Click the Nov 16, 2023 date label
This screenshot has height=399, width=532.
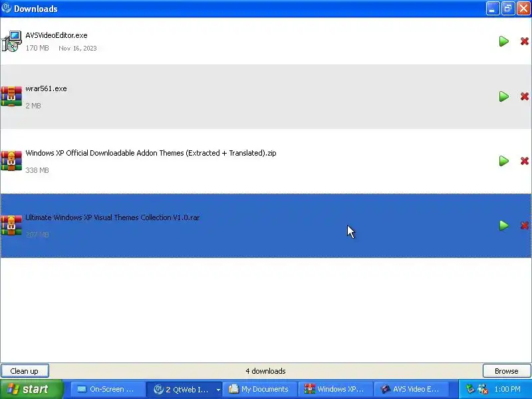(78, 48)
